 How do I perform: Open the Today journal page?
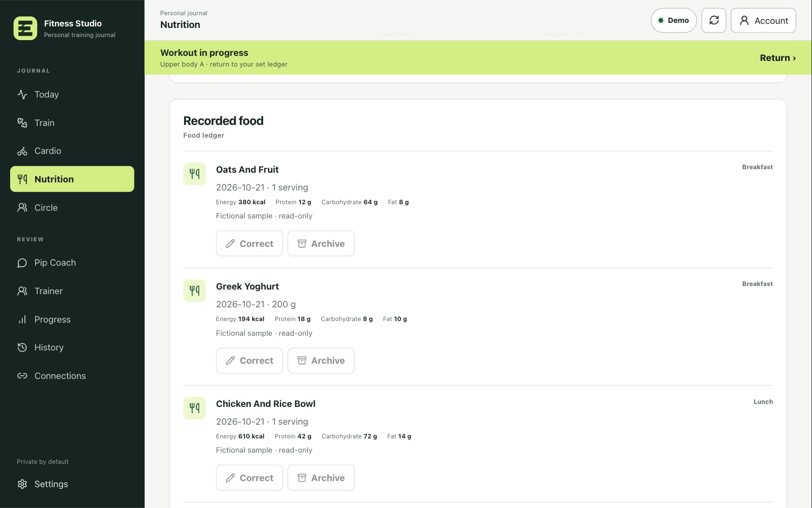pos(72,94)
